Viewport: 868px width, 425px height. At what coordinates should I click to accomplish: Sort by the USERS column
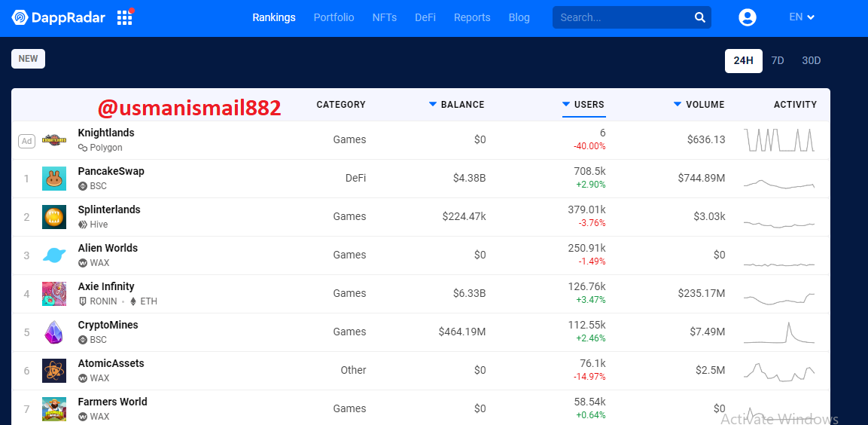(584, 104)
